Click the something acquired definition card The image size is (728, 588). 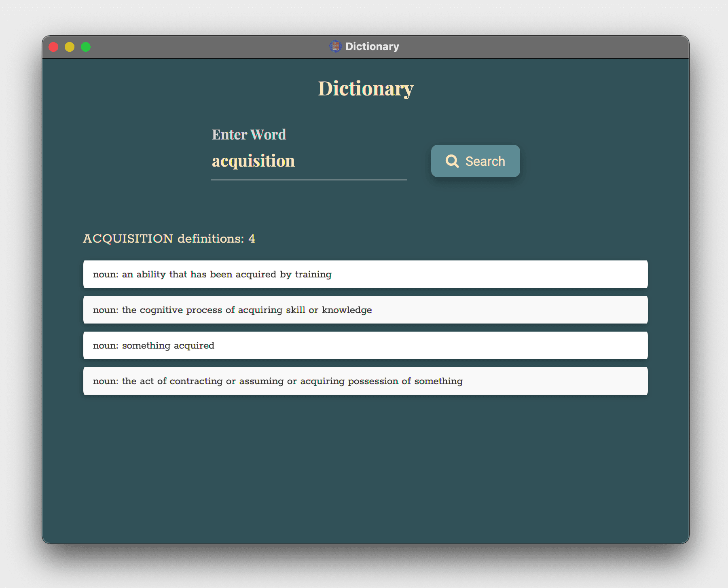[x=365, y=345]
